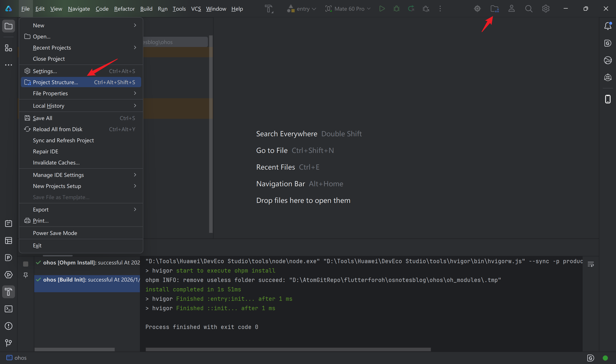Click the hot reload refresh icon

411,9
